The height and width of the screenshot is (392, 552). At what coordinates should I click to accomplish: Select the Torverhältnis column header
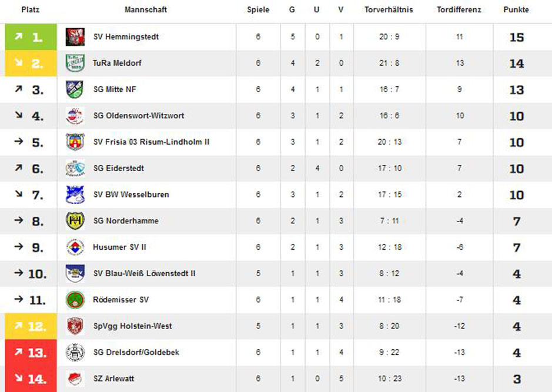(389, 10)
